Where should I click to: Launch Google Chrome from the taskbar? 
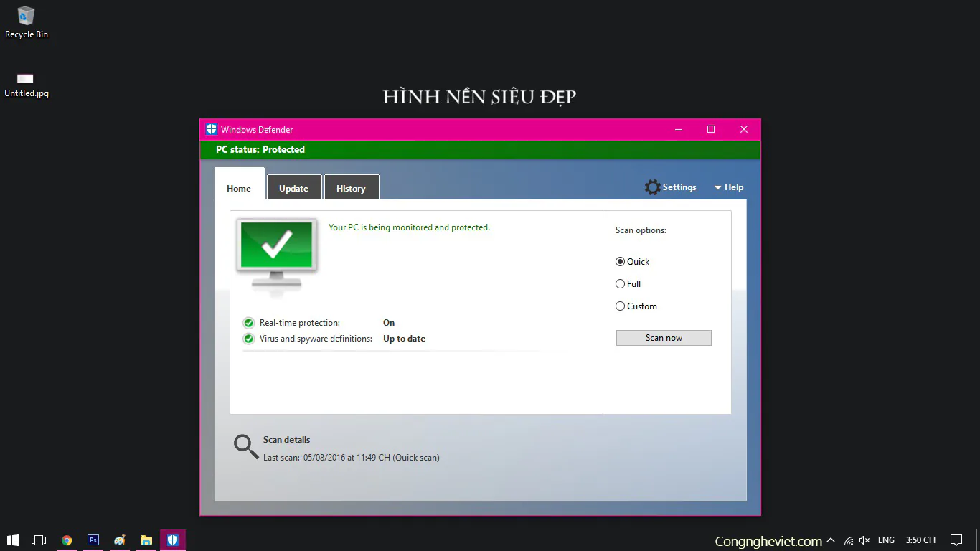(67, 540)
